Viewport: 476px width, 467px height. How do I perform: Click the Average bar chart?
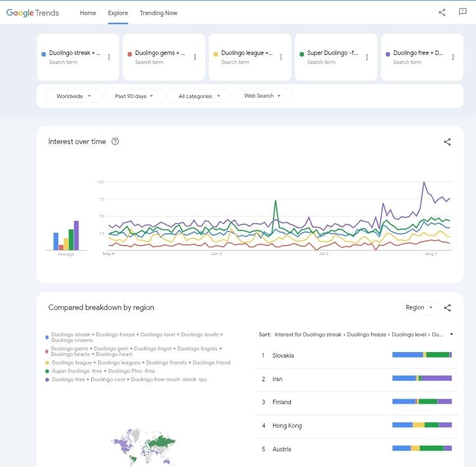coord(66,235)
